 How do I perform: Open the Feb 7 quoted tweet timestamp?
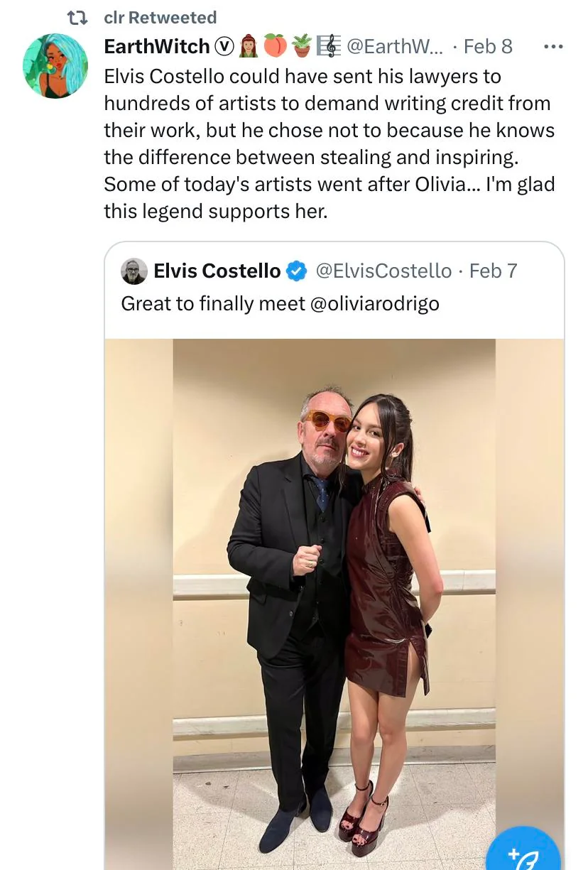tap(494, 271)
